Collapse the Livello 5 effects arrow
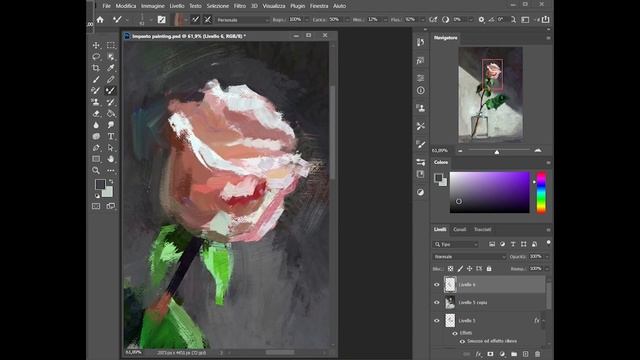640x360 pixels. coord(544,321)
